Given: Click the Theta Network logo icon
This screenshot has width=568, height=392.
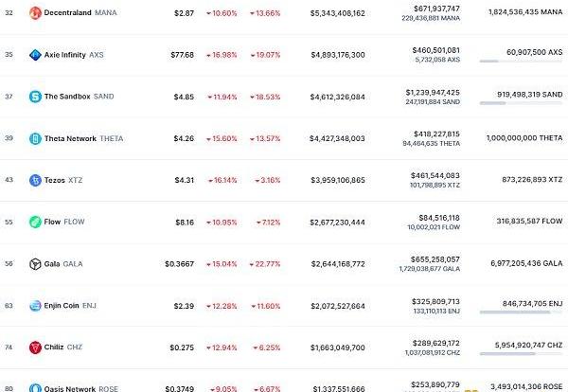Looking at the screenshot, I should 35,138.
